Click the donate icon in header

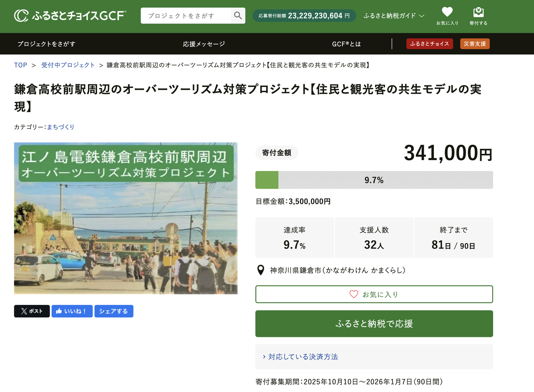coord(478,13)
